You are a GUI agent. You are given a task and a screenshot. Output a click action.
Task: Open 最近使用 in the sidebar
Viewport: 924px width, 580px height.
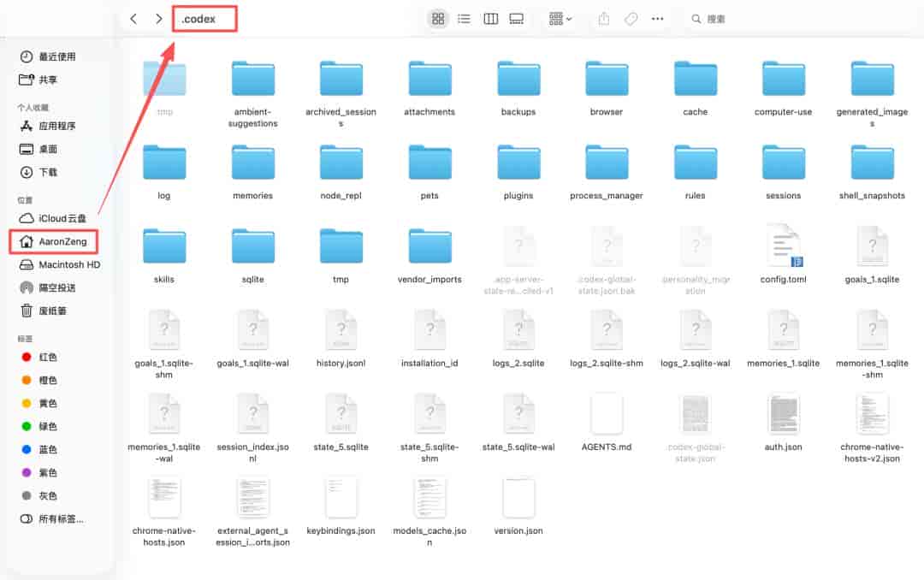(x=48, y=56)
